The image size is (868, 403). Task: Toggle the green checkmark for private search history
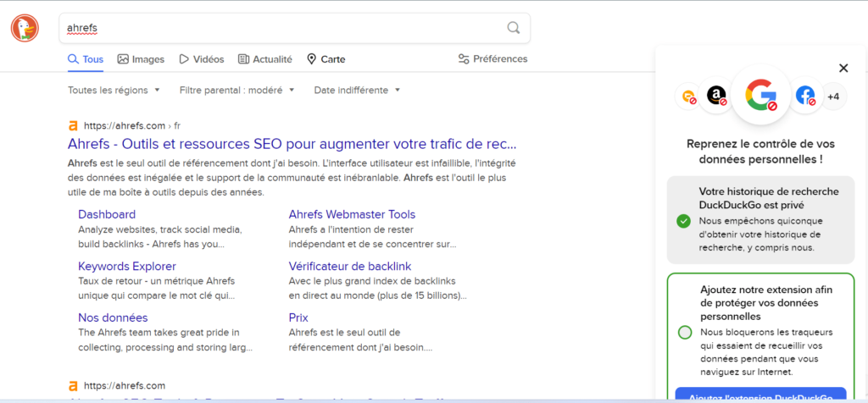(683, 221)
